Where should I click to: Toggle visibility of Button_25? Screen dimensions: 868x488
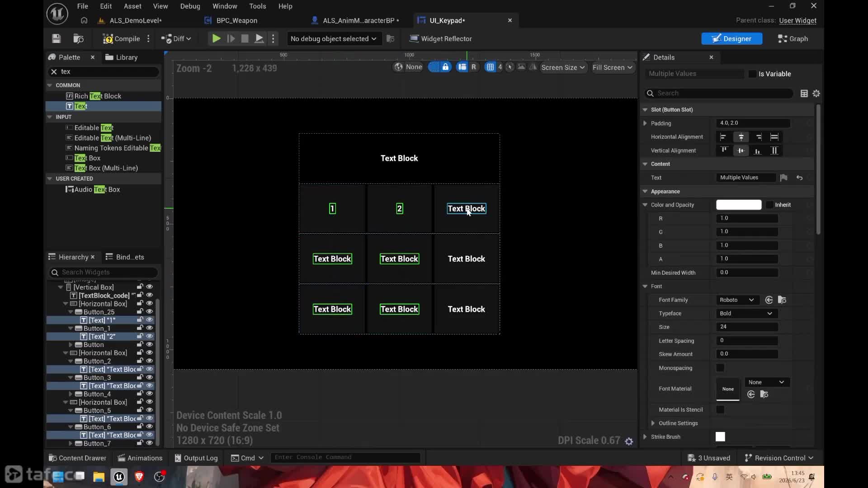click(149, 312)
